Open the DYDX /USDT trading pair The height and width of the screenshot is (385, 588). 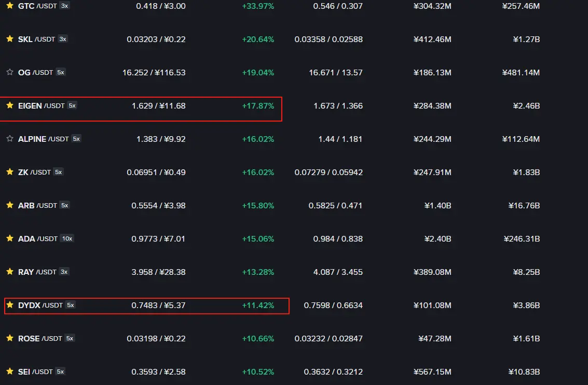tap(40, 306)
